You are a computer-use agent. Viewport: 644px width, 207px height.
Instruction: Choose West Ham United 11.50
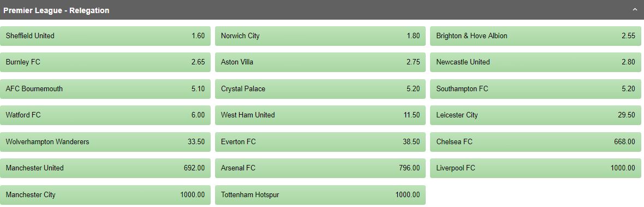click(320, 115)
